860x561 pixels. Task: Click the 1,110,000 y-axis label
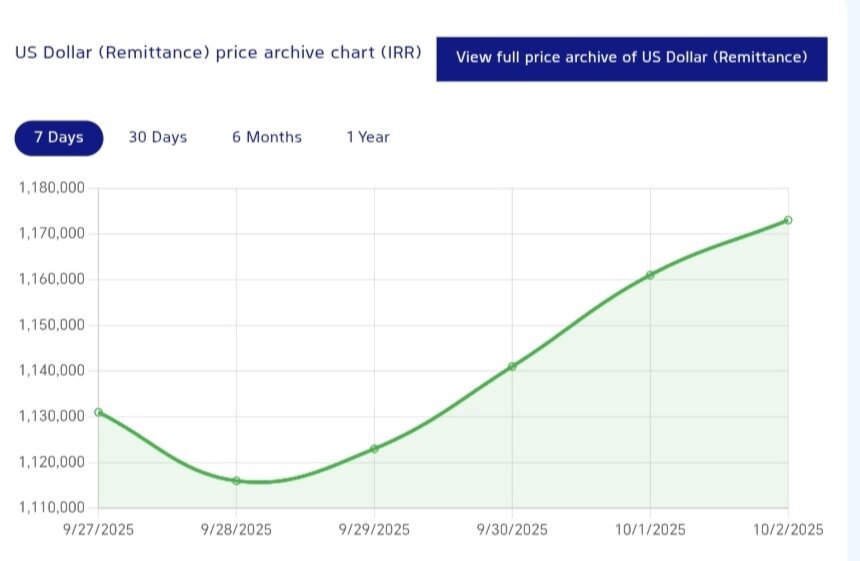click(x=53, y=508)
